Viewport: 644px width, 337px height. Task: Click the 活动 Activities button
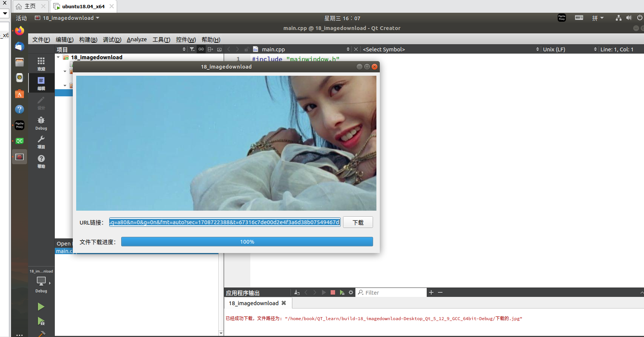21,18
